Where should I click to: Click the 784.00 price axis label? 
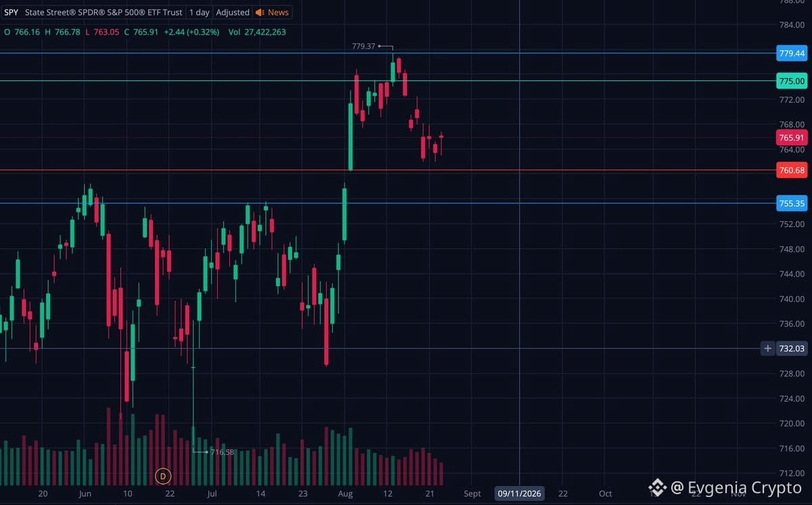(x=791, y=25)
